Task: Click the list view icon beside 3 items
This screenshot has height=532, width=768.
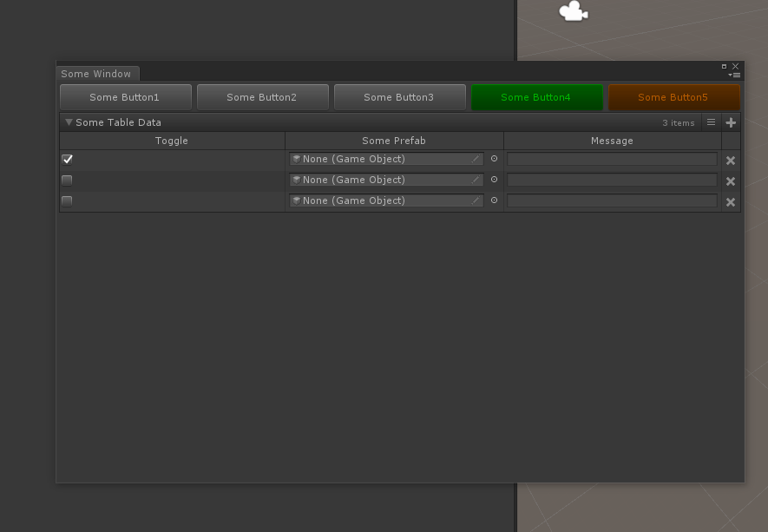Action: (x=711, y=122)
